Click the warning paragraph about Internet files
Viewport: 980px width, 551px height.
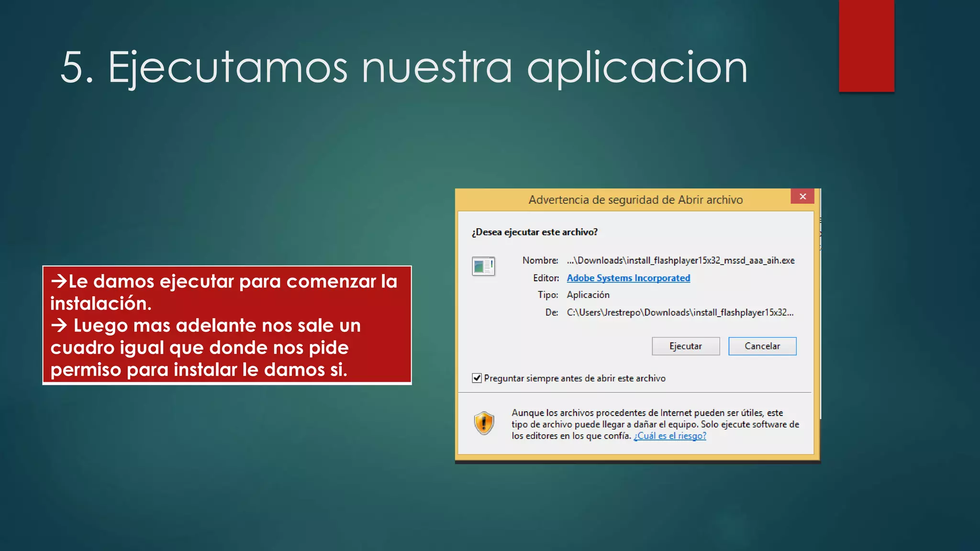point(654,424)
